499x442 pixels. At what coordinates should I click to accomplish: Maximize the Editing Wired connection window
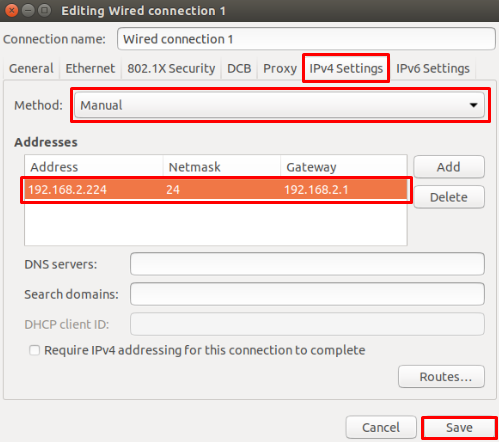[x=44, y=10]
